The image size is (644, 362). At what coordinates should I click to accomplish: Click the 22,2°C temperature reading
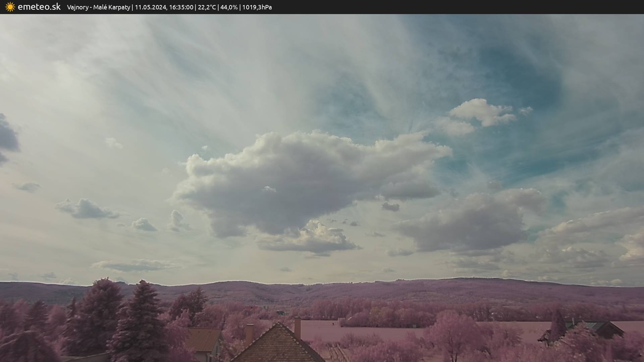pos(207,7)
